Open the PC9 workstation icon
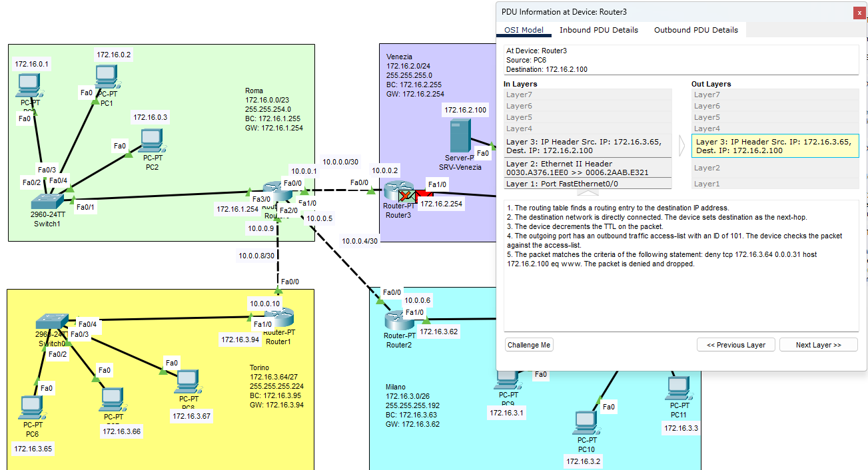The width and height of the screenshot is (868, 470). pos(508,378)
